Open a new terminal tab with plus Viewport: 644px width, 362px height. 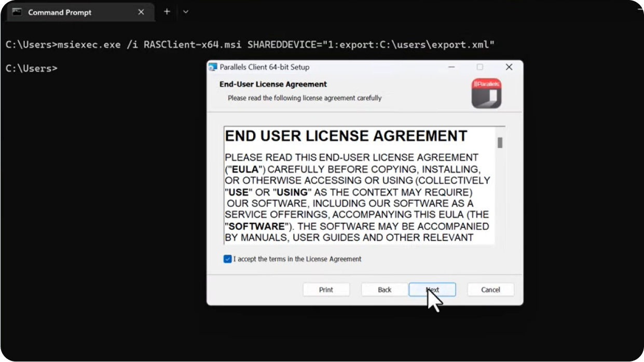[167, 12]
